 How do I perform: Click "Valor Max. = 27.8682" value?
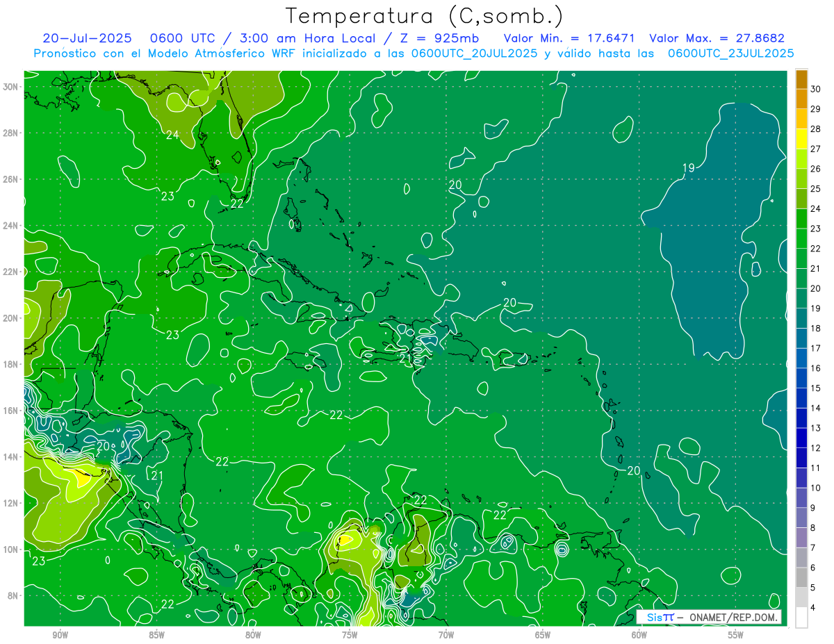(717, 38)
